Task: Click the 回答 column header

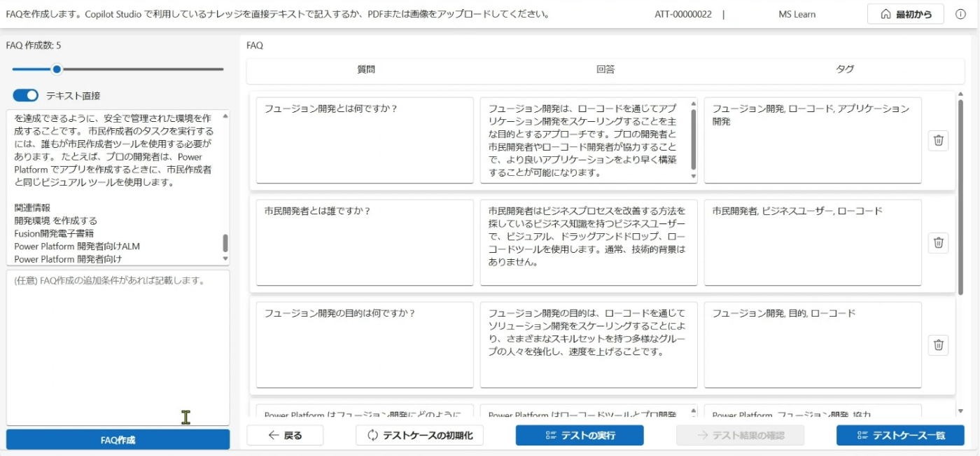Action: pos(605,69)
